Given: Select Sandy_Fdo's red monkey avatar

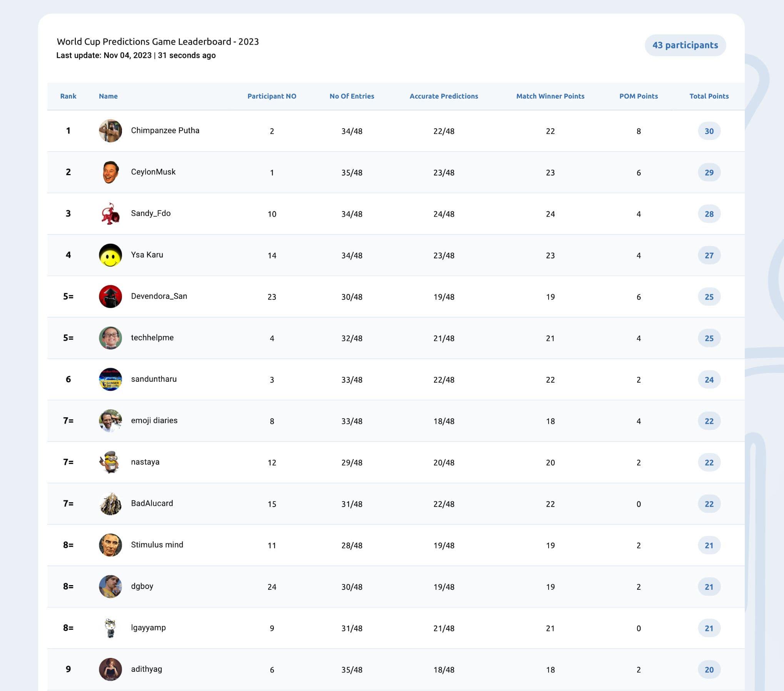Looking at the screenshot, I should pyautogui.click(x=110, y=214).
